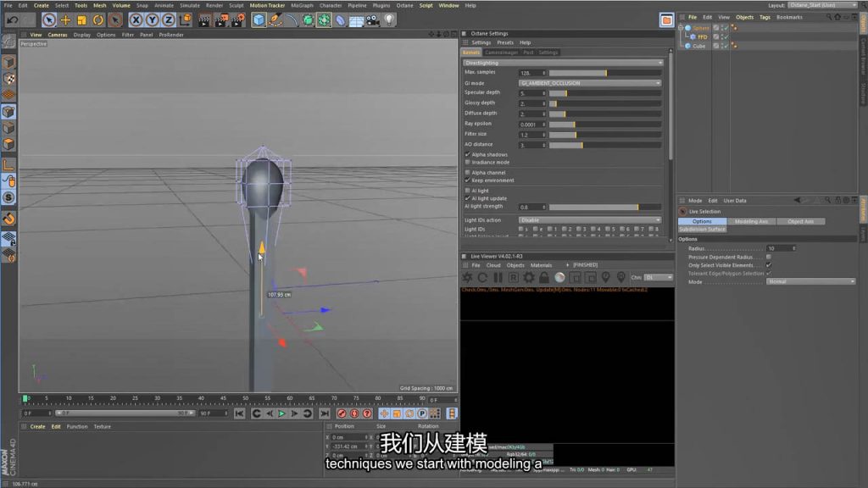Toggle the Keep environment checkbox
Viewport: 868px width, 488px height.
[468, 180]
